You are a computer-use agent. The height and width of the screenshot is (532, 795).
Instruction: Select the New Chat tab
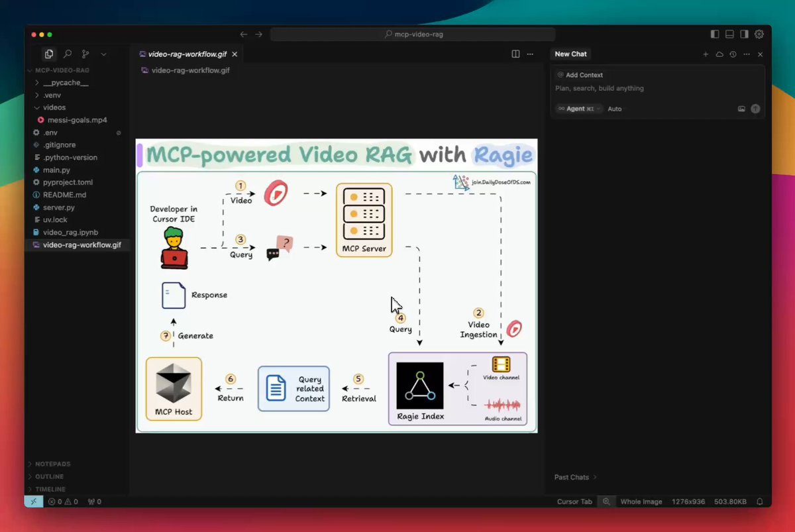point(570,54)
